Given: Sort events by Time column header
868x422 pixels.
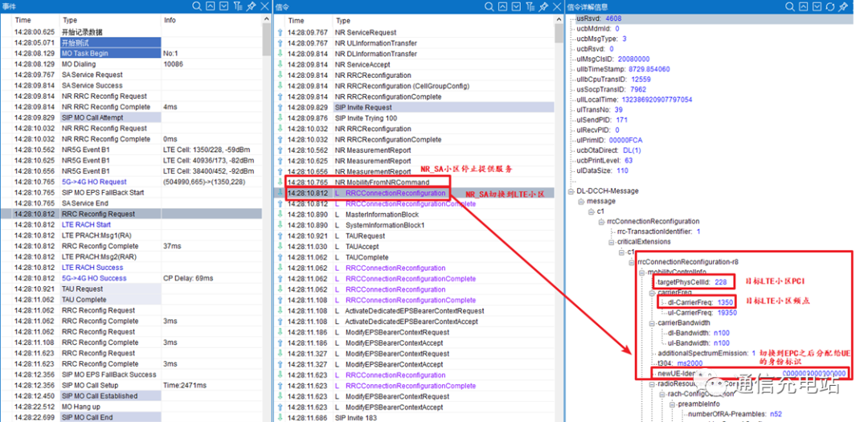Looking at the screenshot, I should [x=23, y=20].
